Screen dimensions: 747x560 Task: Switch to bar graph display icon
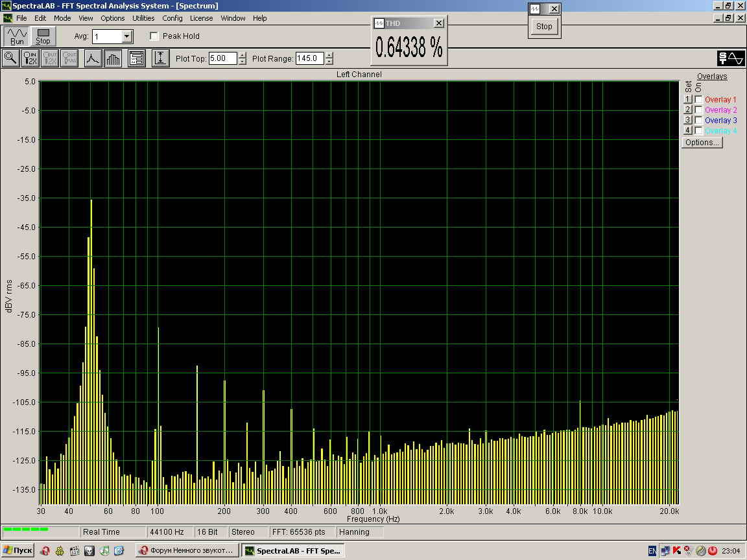point(113,58)
